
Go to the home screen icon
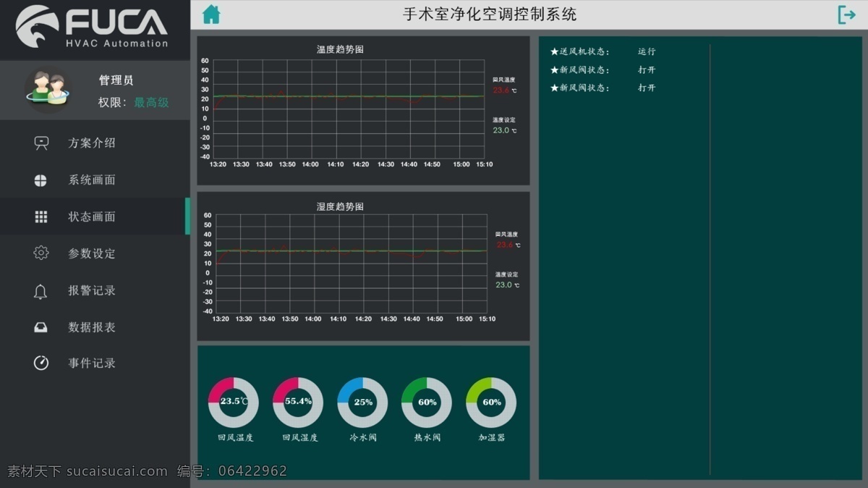210,14
